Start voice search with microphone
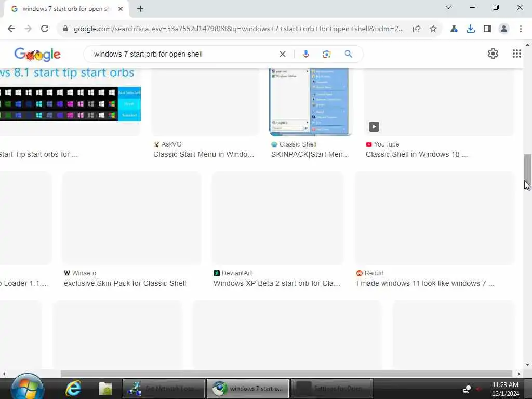532x399 pixels. coord(305,54)
